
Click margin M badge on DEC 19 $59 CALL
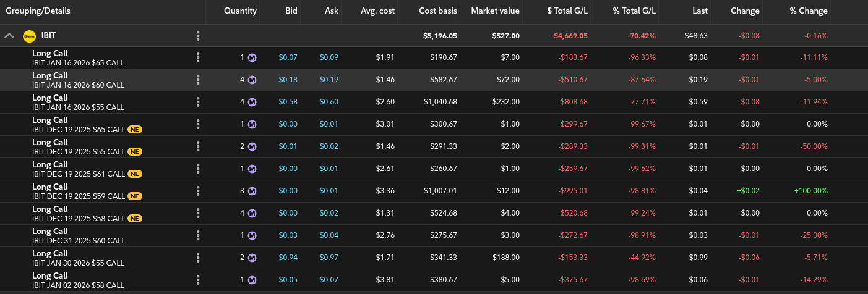pyautogui.click(x=252, y=191)
